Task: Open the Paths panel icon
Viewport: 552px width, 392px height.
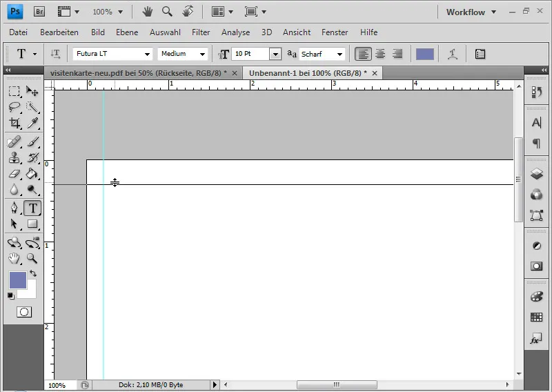Action: click(x=537, y=215)
